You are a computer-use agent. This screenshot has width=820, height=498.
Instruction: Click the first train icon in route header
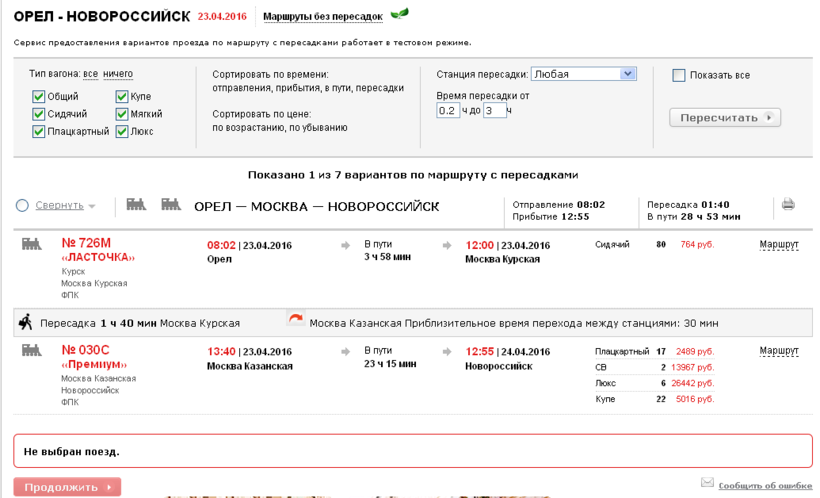click(137, 205)
